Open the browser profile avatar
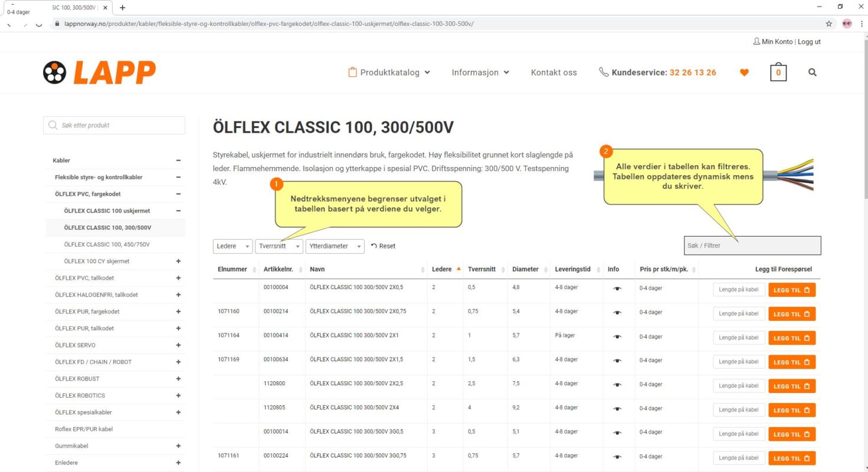This screenshot has height=472, width=868. [847, 24]
